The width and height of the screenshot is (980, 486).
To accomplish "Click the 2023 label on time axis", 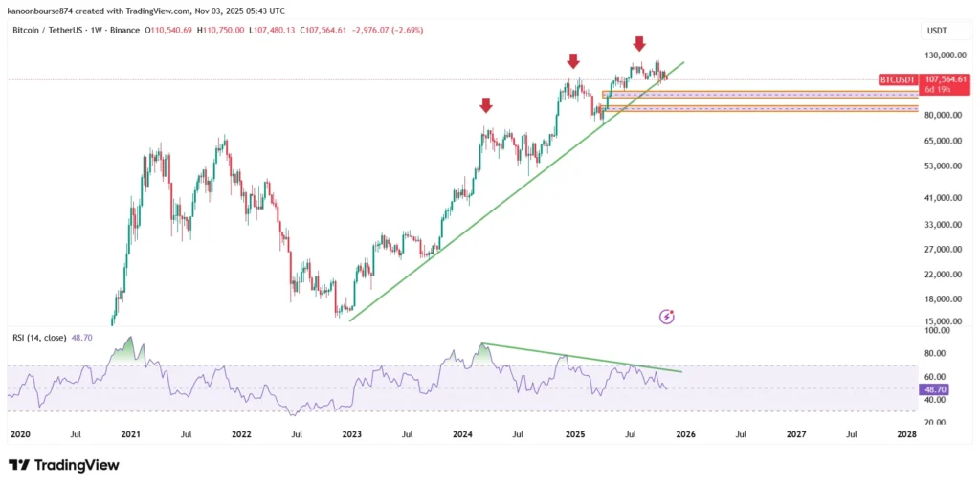I will click(351, 433).
